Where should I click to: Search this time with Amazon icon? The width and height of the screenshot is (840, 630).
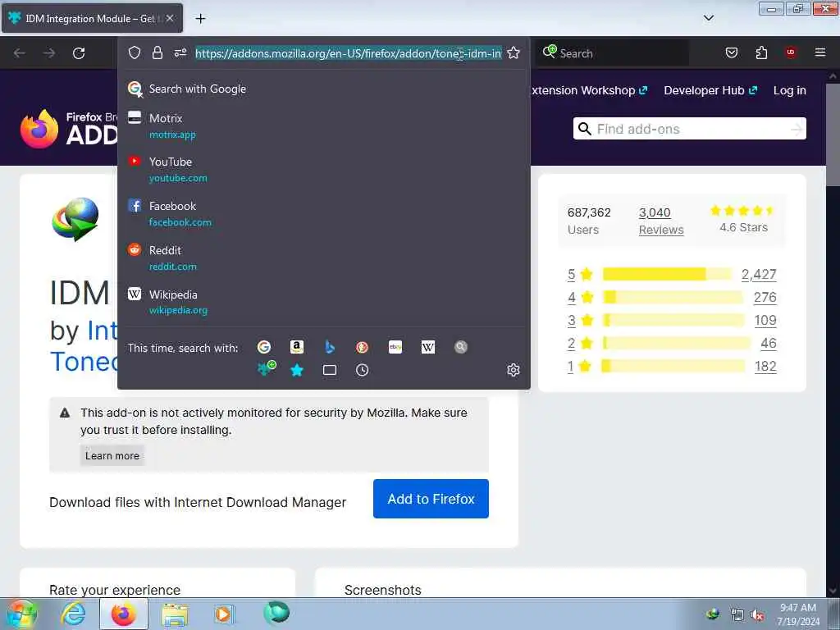click(x=297, y=347)
